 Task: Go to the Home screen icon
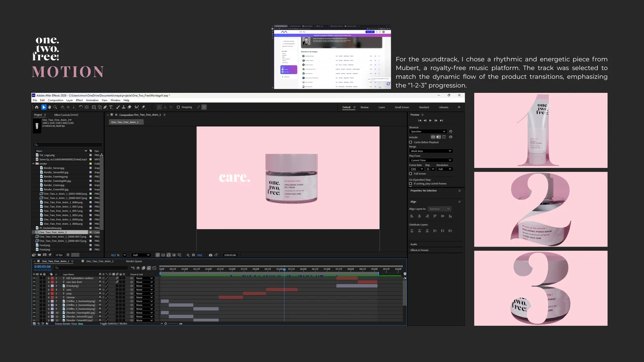(37, 107)
